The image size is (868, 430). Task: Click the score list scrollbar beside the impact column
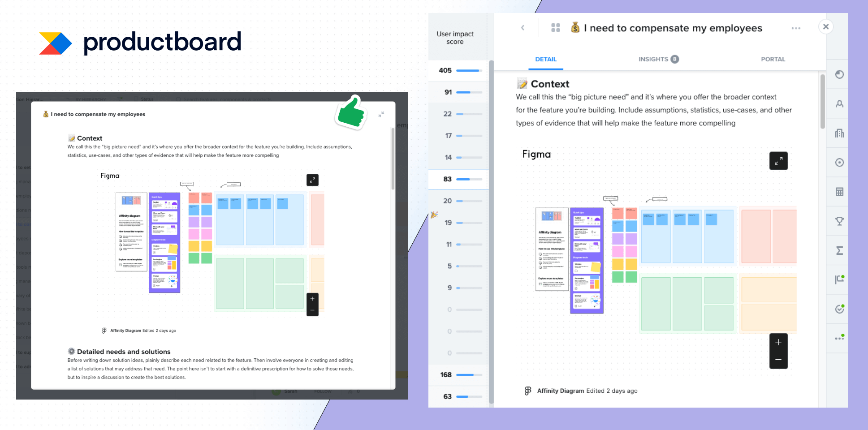point(491,232)
